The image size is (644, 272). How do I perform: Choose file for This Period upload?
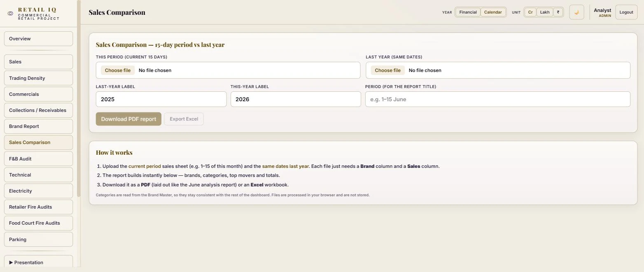[x=118, y=70]
